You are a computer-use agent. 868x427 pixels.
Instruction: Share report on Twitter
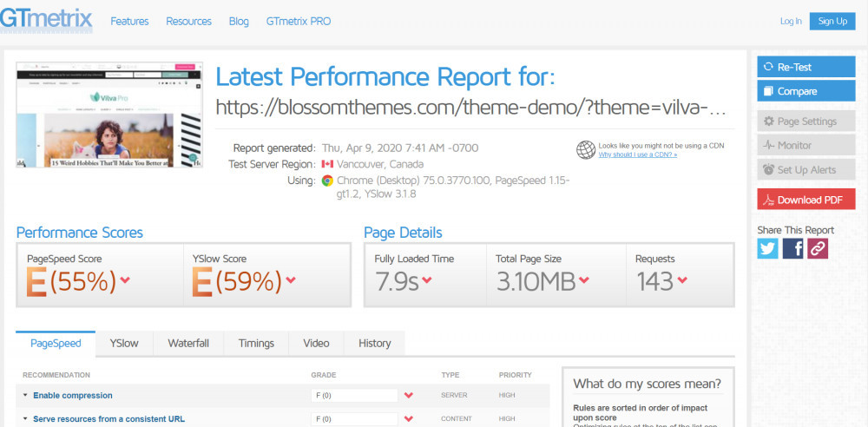[767, 248]
